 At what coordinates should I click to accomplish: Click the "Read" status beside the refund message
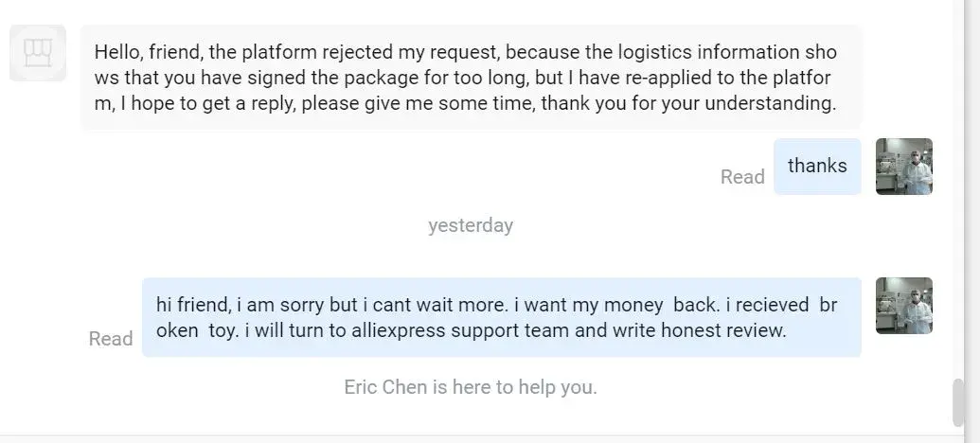(x=111, y=339)
